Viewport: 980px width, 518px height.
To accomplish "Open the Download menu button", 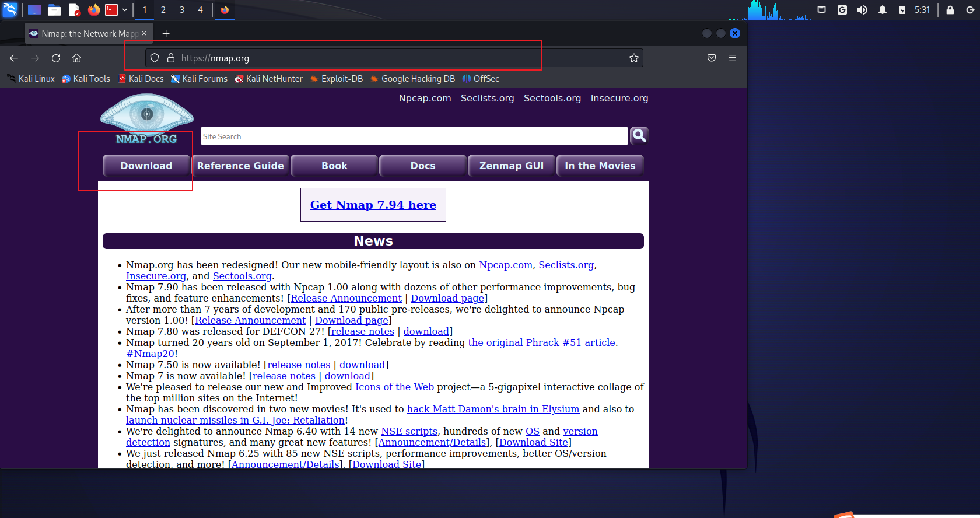I will (146, 166).
